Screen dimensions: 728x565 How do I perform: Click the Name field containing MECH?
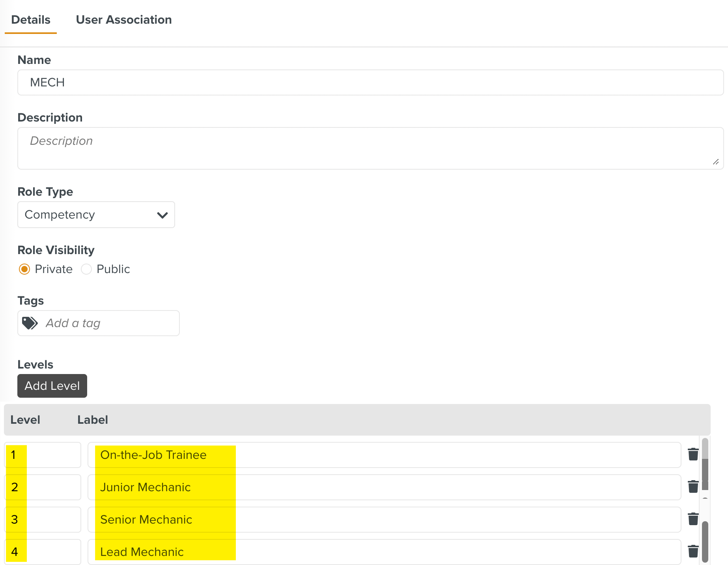coord(370,82)
